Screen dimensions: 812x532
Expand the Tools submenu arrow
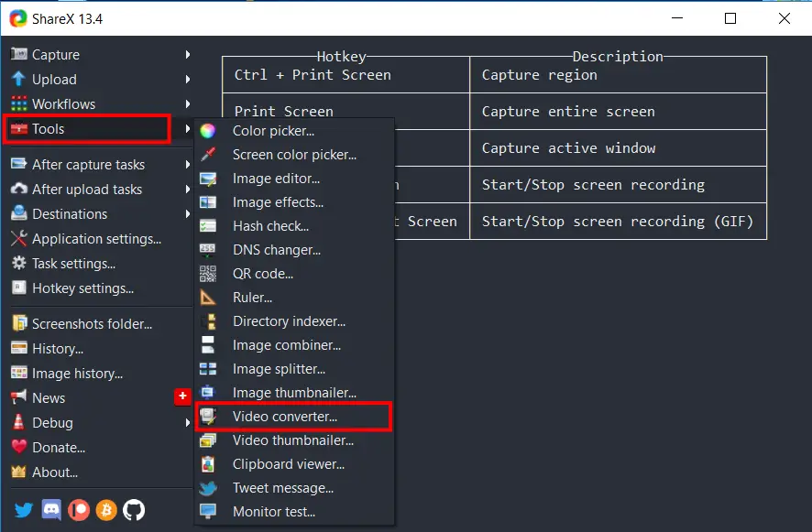(188, 129)
